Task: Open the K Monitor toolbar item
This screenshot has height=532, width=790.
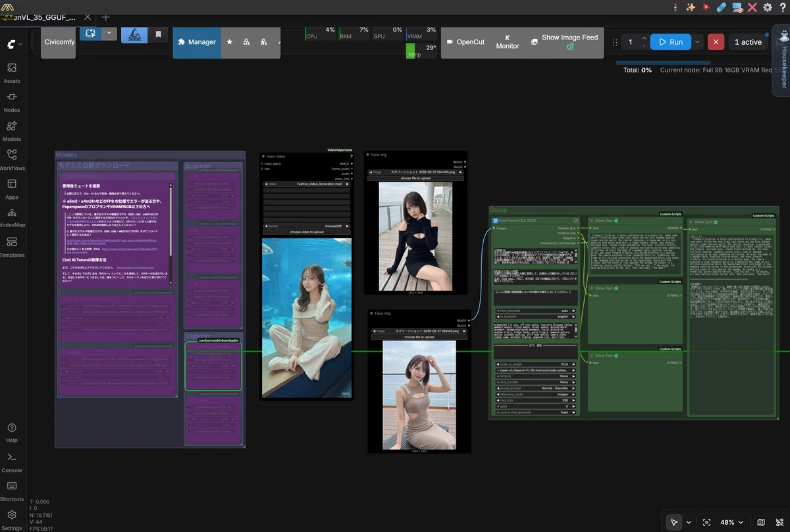Action: (x=508, y=41)
